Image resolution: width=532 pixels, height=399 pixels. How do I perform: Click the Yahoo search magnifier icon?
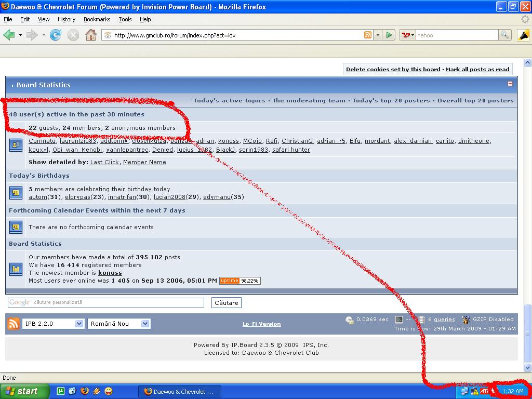504,35
